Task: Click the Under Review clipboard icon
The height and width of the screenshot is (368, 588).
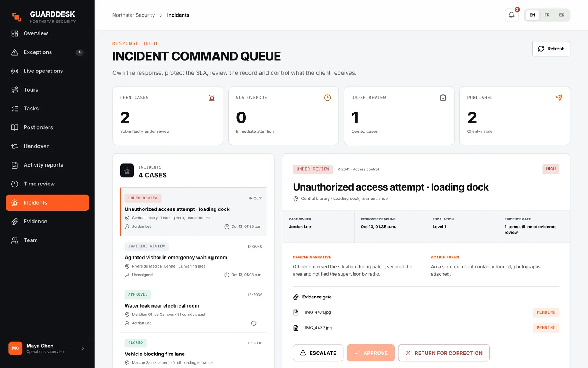Action: (443, 98)
